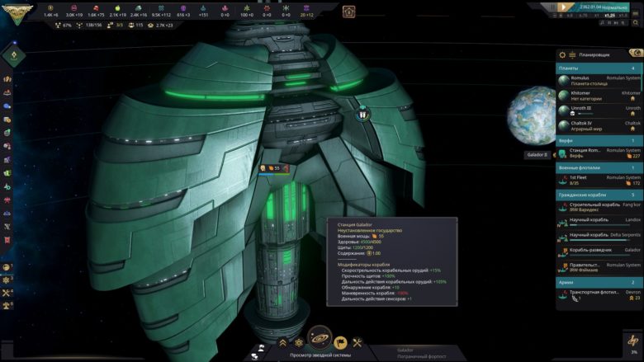Image resolution: width=644 pixels, height=362 pixels.
Task: Select Chaltok IV agrarian world in outliner
Action: [599, 126]
